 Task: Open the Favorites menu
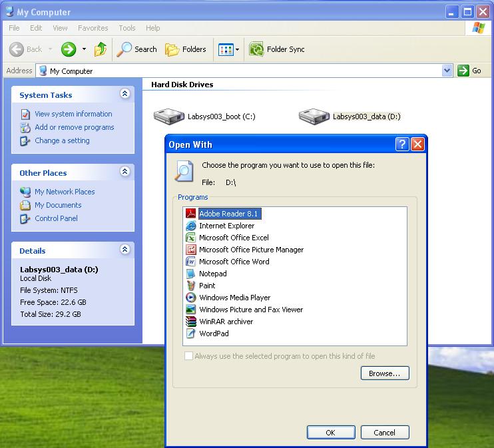tap(93, 28)
